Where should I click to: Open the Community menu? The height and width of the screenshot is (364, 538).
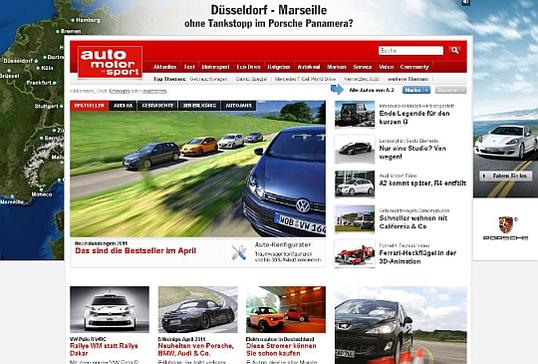[x=414, y=67]
